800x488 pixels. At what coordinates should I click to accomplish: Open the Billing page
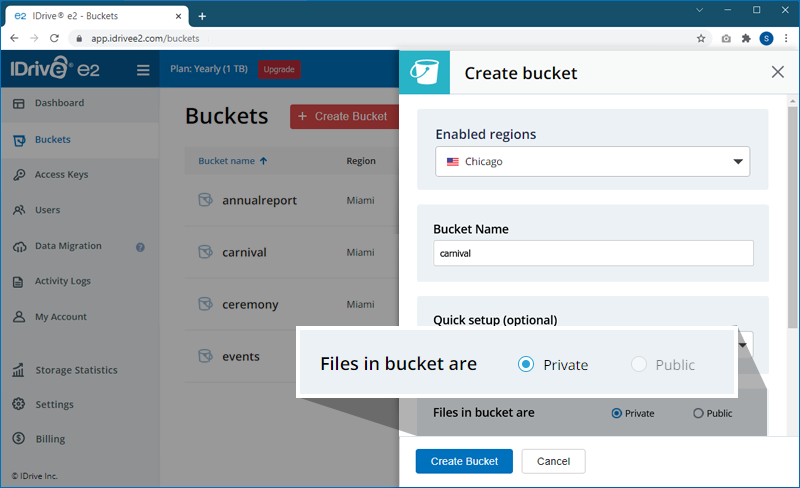[50, 438]
